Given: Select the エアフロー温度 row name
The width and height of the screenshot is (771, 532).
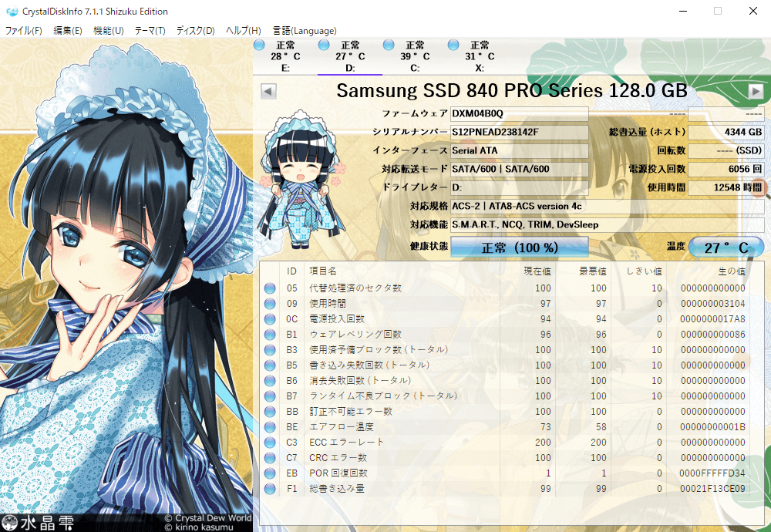Looking at the screenshot, I should click(342, 427).
